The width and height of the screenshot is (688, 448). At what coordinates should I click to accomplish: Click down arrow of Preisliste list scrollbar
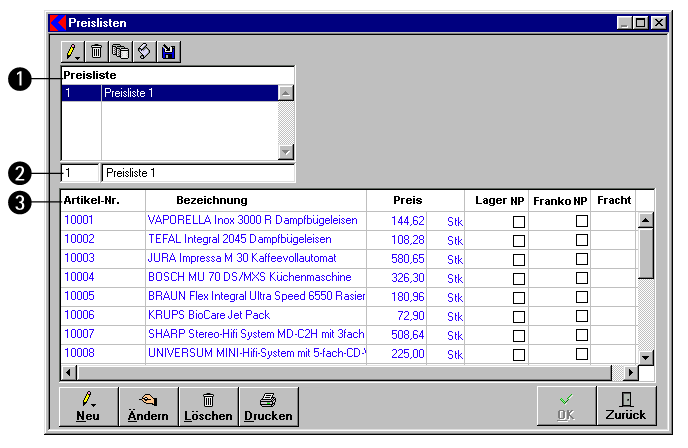point(286,152)
